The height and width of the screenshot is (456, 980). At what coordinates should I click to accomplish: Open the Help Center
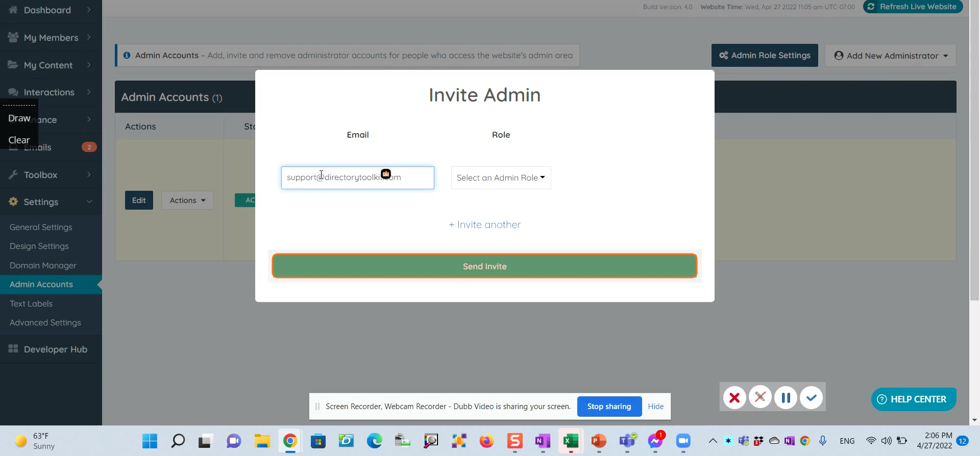913,399
